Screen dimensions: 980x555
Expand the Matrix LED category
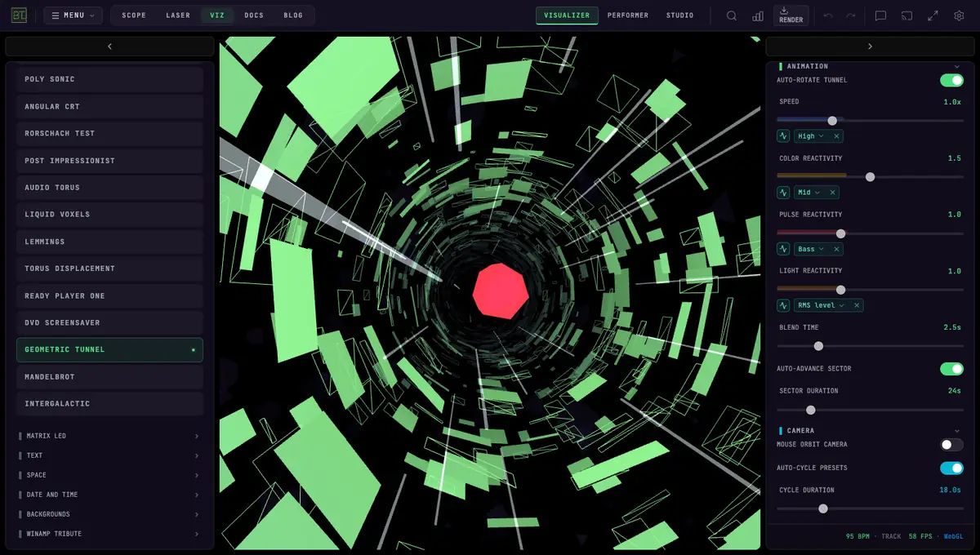[x=109, y=436]
